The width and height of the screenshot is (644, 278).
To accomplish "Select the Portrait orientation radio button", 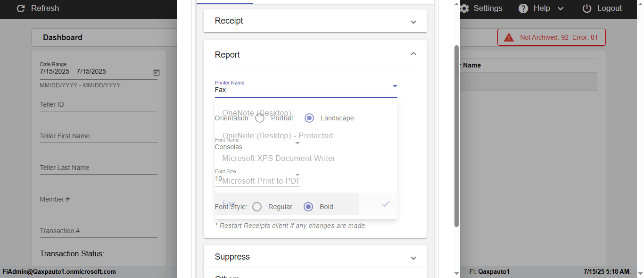I will click(260, 118).
